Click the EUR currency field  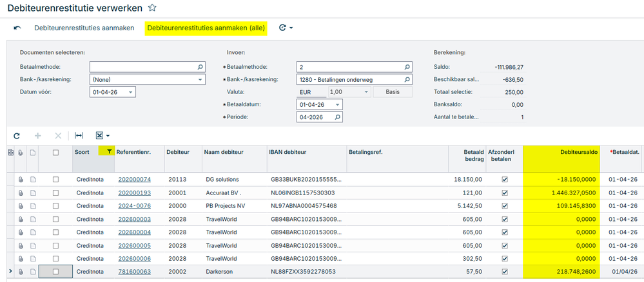311,92
